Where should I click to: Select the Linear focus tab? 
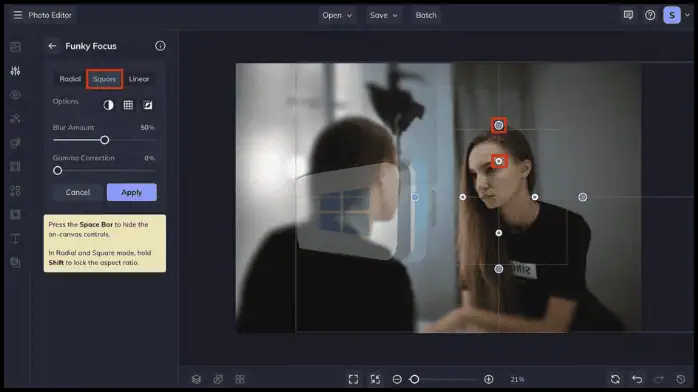[139, 79]
